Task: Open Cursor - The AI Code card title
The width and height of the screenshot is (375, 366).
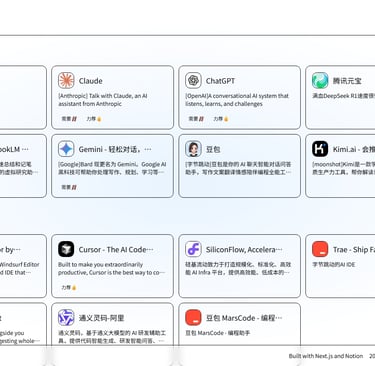Action: (x=116, y=250)
